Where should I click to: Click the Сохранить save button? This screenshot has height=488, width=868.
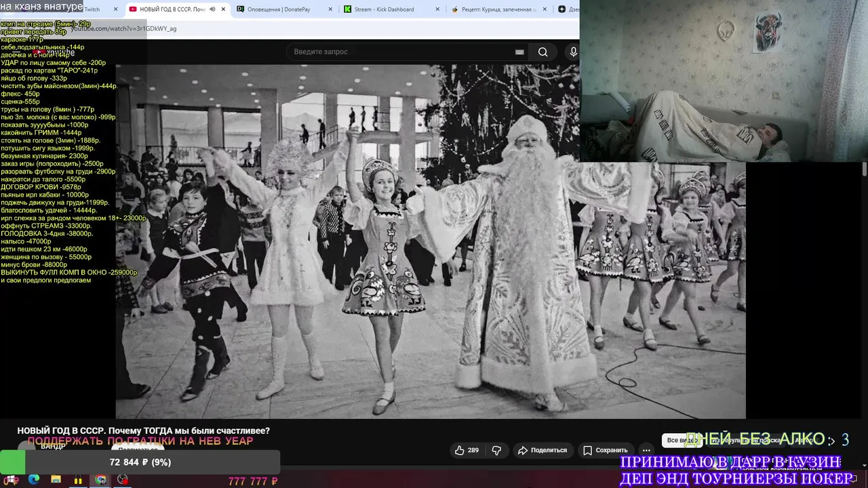[606, 450]
